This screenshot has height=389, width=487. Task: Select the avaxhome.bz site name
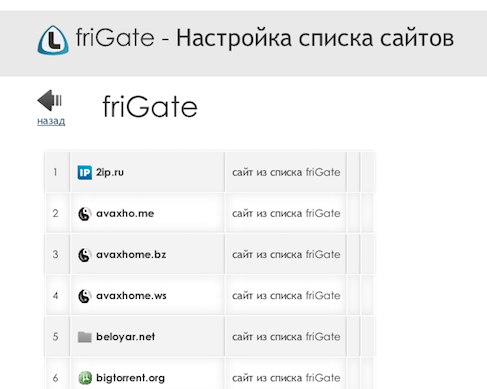(x=131, y=255)
